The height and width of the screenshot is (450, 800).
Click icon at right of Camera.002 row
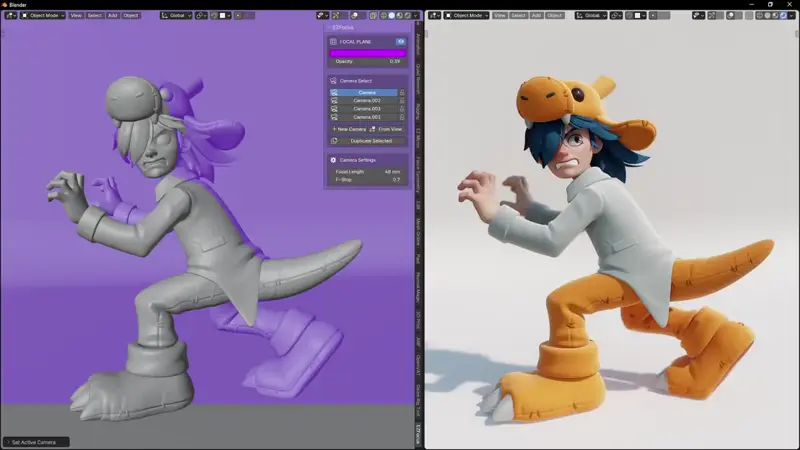402,101
